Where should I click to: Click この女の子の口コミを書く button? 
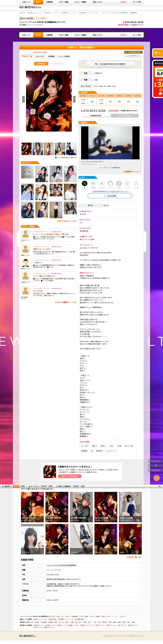tap(110, 64)
